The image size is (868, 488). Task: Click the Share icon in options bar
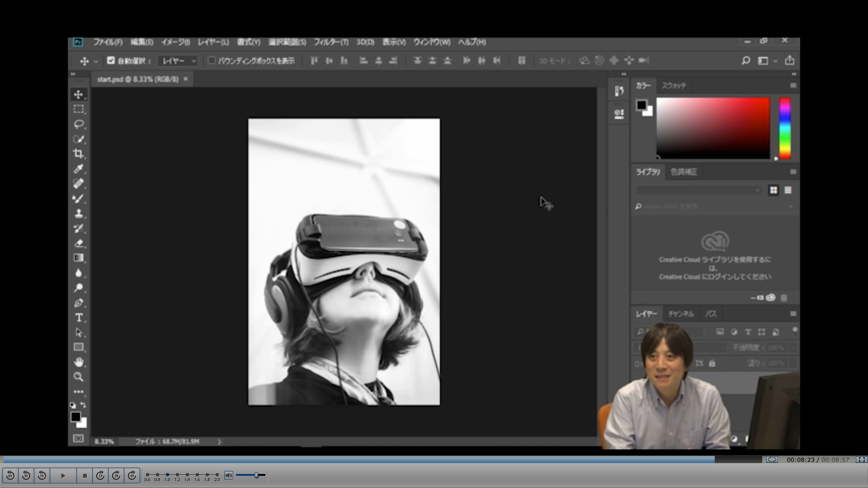[789, 60]
